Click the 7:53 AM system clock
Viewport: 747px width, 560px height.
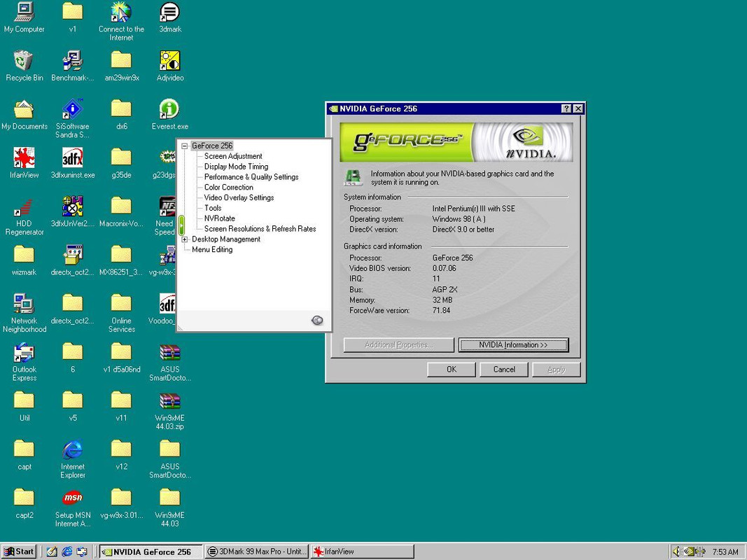tap(725, 552)
